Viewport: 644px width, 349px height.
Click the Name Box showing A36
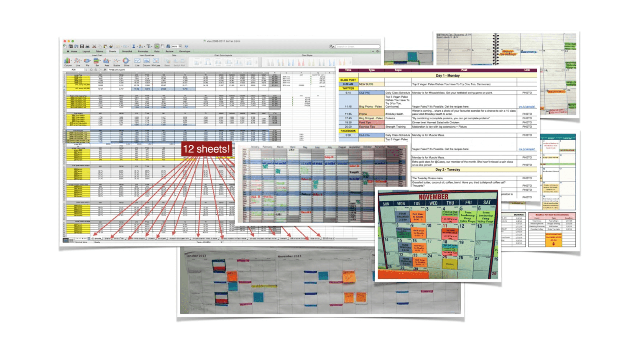[73, 70]
